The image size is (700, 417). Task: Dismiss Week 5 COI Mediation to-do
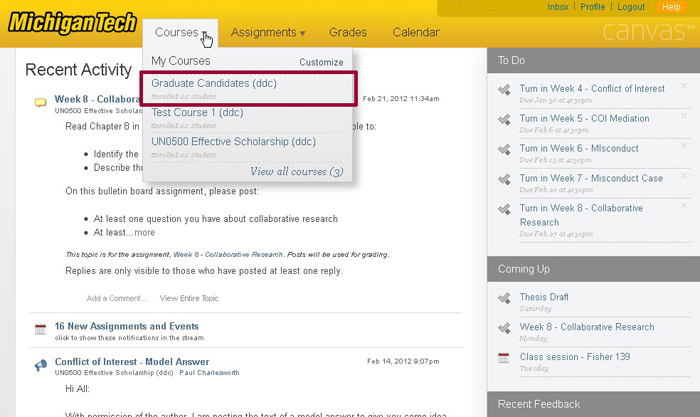click(683, 116)
